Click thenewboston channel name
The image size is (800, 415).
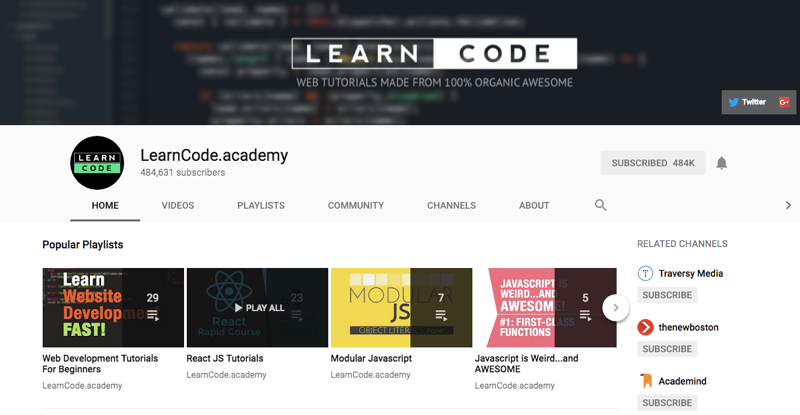point(688,327)
